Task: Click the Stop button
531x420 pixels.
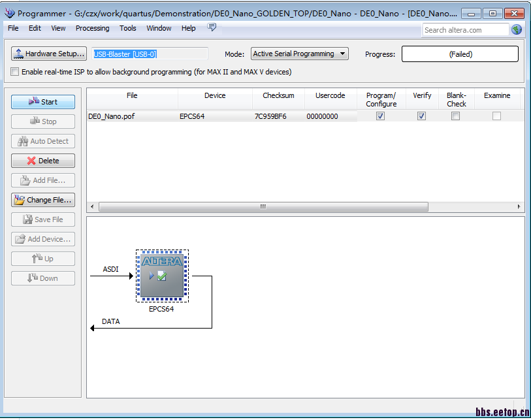Action: (43, 121)
